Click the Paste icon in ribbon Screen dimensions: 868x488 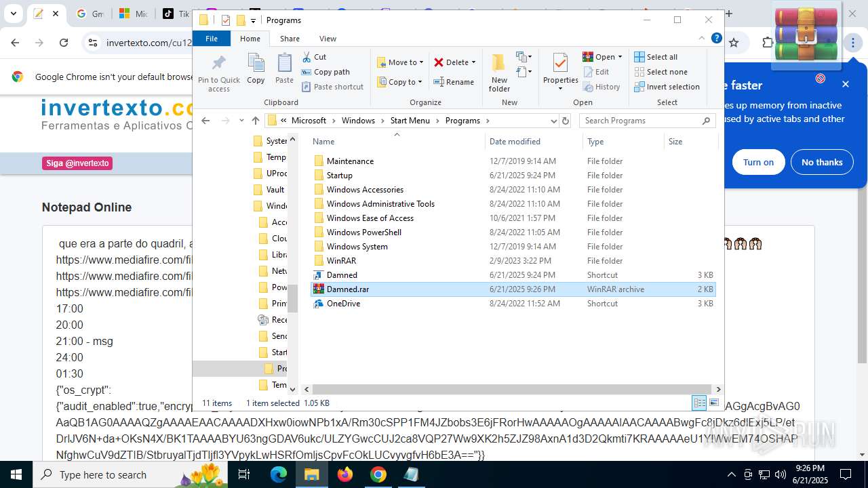click(x=284, y=69)
